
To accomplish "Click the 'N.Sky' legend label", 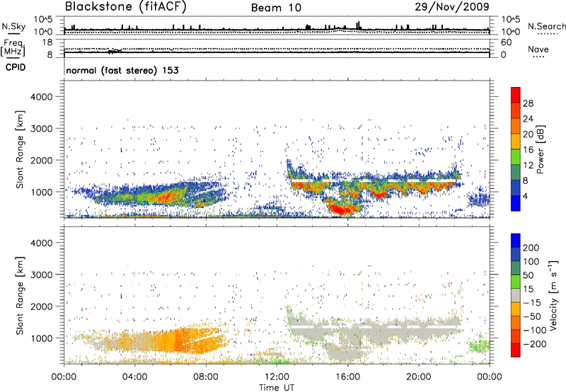I will point(13,26).
